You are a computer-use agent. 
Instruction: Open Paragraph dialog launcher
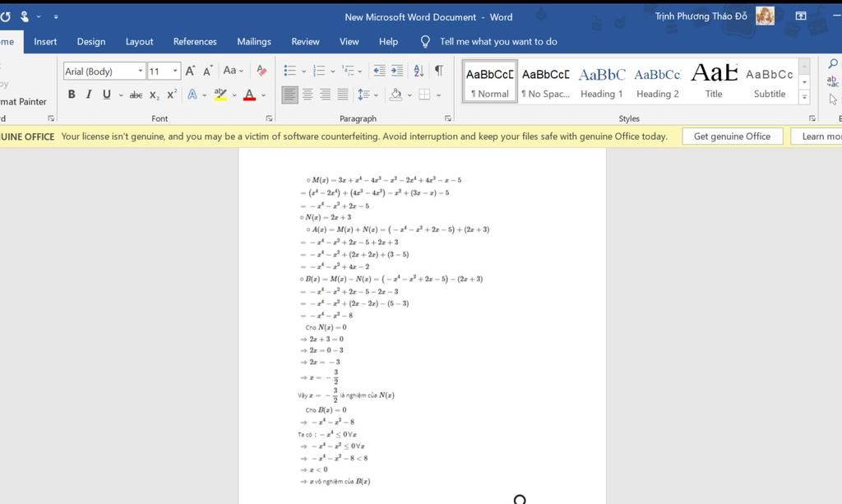click(448, 118)
